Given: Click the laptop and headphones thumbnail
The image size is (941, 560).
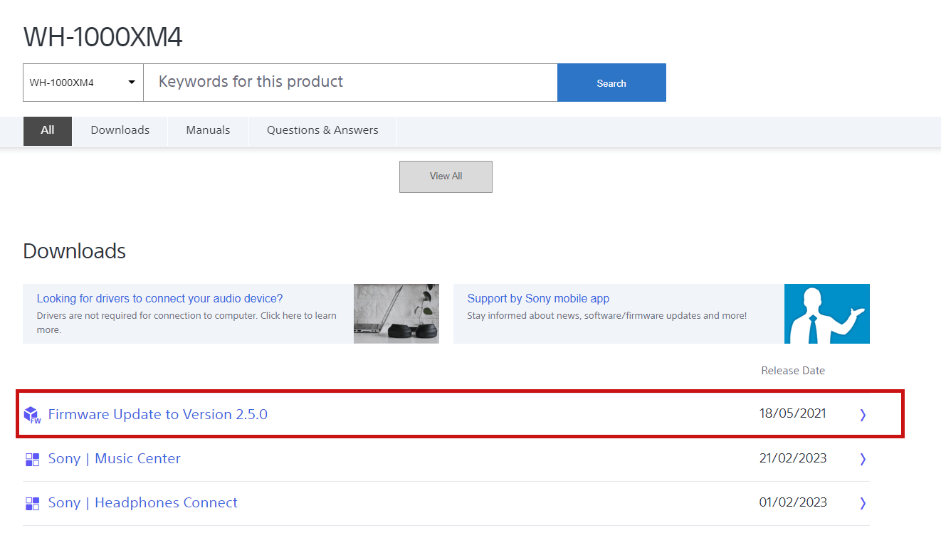Looking at the screenshot, I should 396,314.
